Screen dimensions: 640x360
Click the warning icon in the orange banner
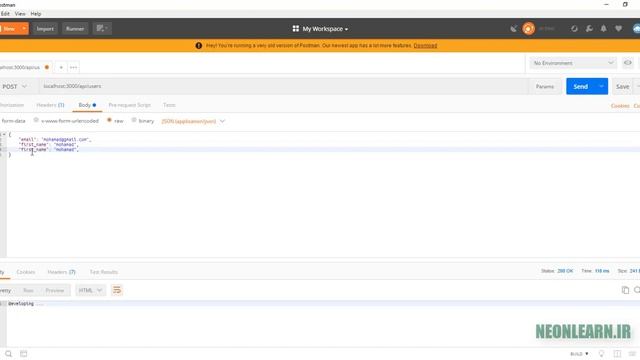pos(199,46)
